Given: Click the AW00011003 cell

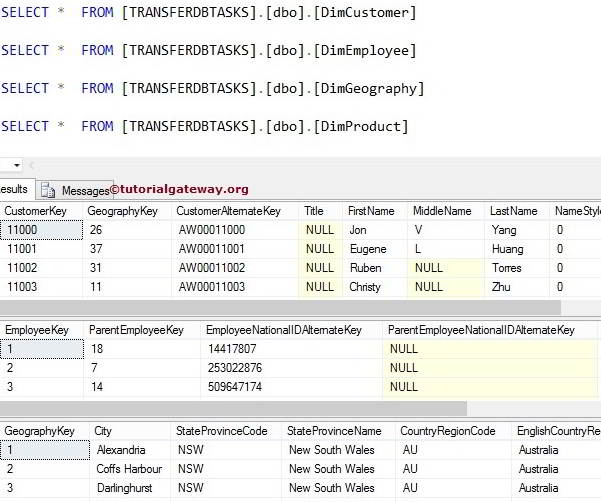Looking at the screenshot, I should (x=235, y=287).
